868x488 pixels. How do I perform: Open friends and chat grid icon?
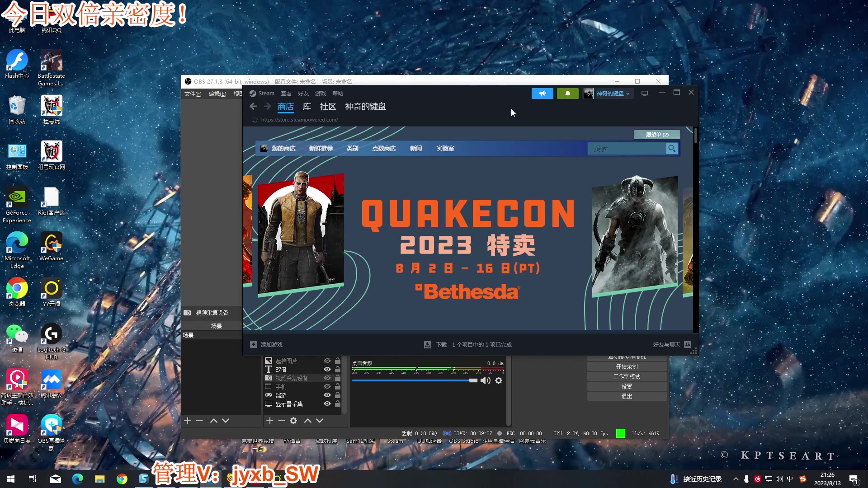688,344
